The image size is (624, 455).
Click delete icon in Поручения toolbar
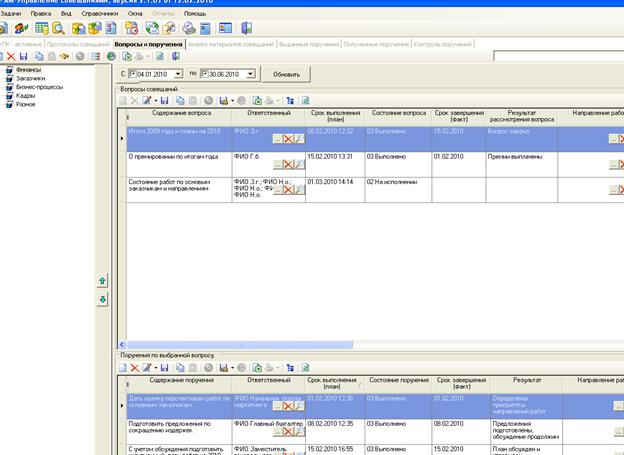(135, 368)
